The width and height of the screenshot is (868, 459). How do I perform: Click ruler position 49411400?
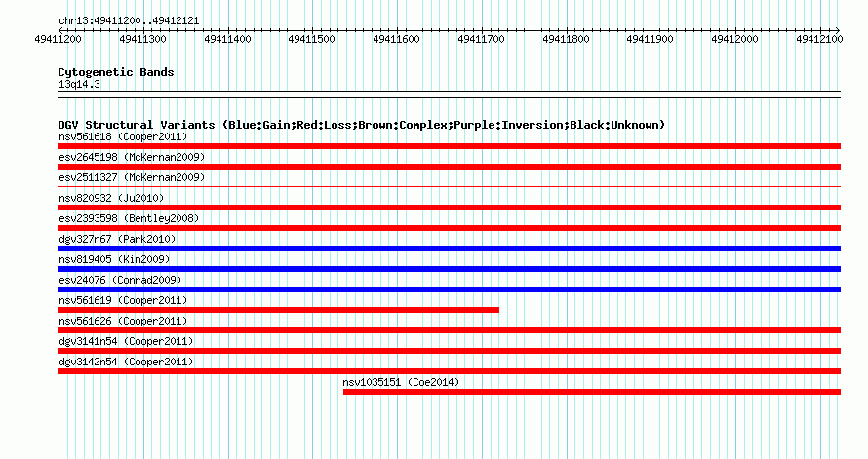coord(227,39)
